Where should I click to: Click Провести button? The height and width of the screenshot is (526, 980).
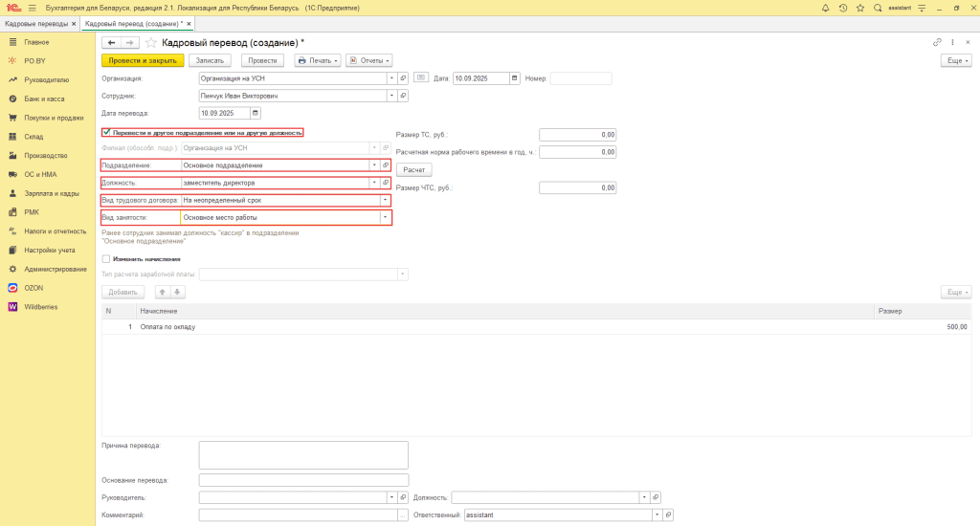(x=262, y=60)
